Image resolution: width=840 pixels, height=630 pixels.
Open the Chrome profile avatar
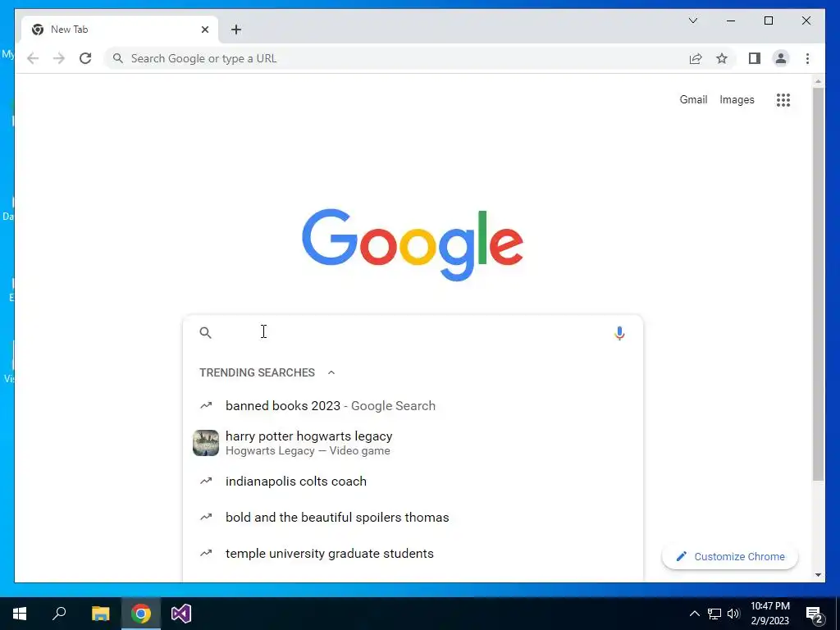tap(781, 58)
